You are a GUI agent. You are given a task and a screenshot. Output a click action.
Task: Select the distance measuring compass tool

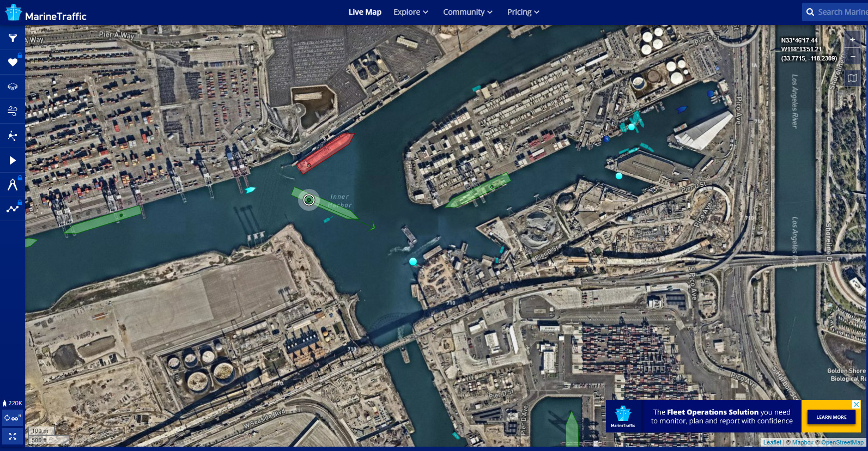tap(13, 185)
